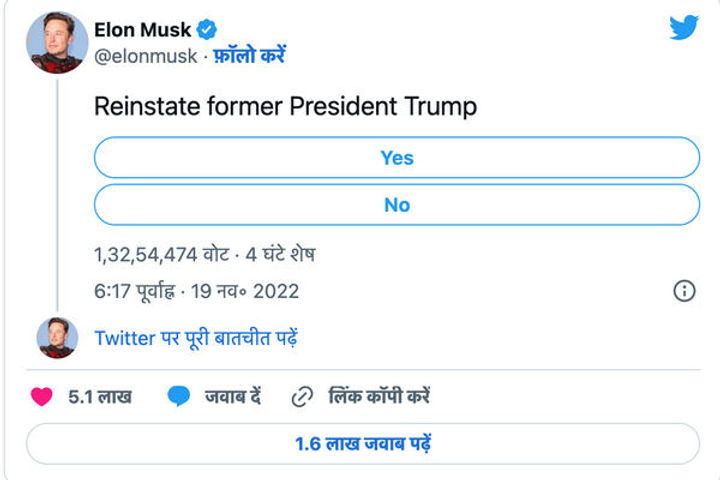This screenshot has width=720, height=480.
Task: Open 'Twitter पर पूरी बातचीत पढ़ें' link
Action: [x=196, y=338]
